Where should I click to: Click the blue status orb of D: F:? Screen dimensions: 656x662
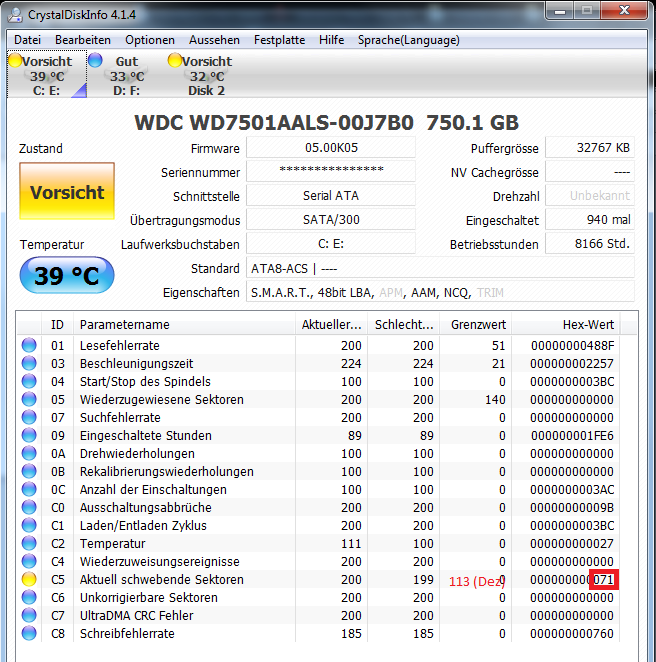(x=95, y=60)
